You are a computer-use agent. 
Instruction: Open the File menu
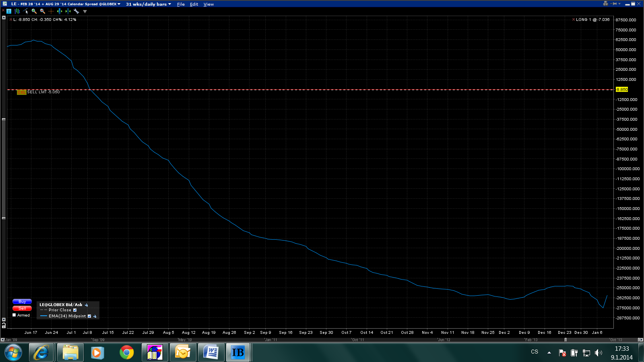coord(181,4)
